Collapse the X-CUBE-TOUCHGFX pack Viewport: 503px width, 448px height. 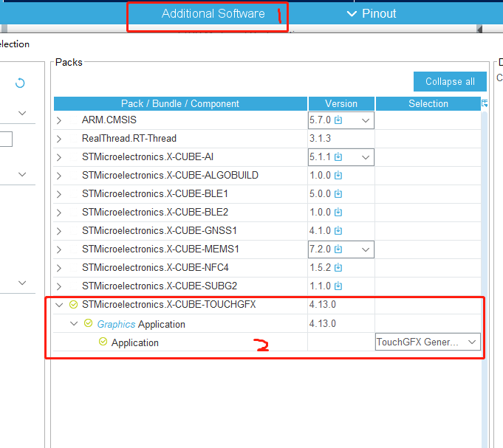pyautogui.click(x=59, y=305)
